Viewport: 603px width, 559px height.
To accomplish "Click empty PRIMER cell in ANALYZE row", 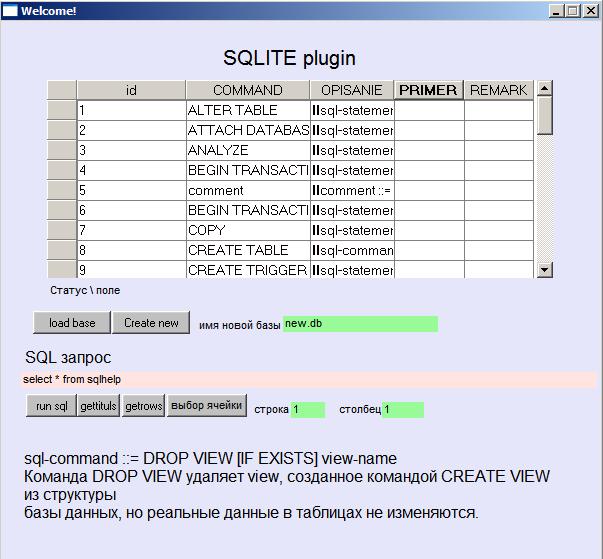I will [429, 150].
